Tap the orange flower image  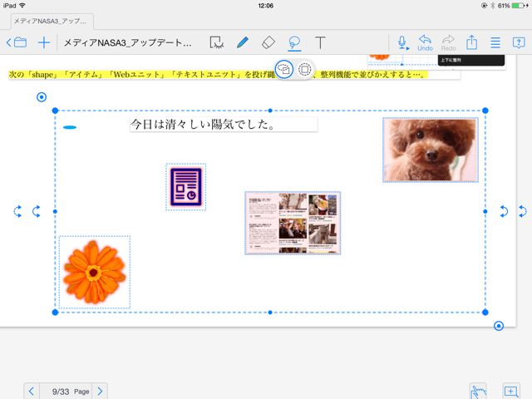95,272
